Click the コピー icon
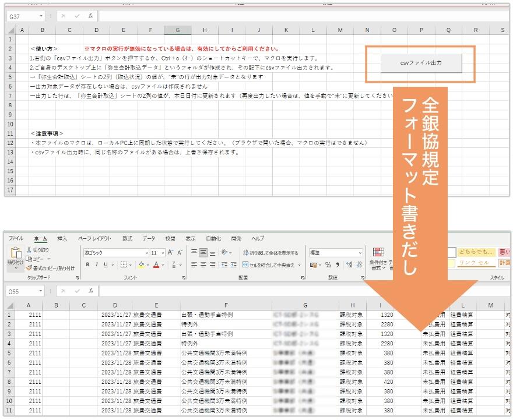The width and height of the screenshot is (513, 420). tap(29, 259)
